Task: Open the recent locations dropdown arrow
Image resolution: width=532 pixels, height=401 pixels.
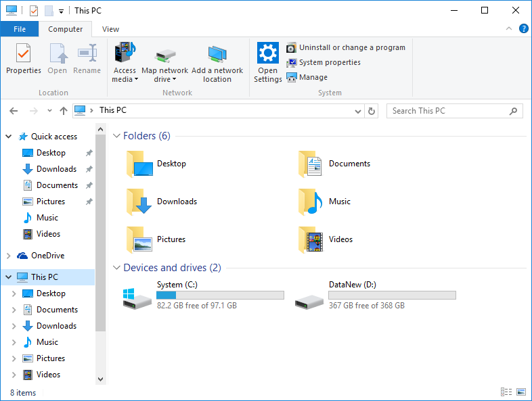Action: click(x=49, y=110)
